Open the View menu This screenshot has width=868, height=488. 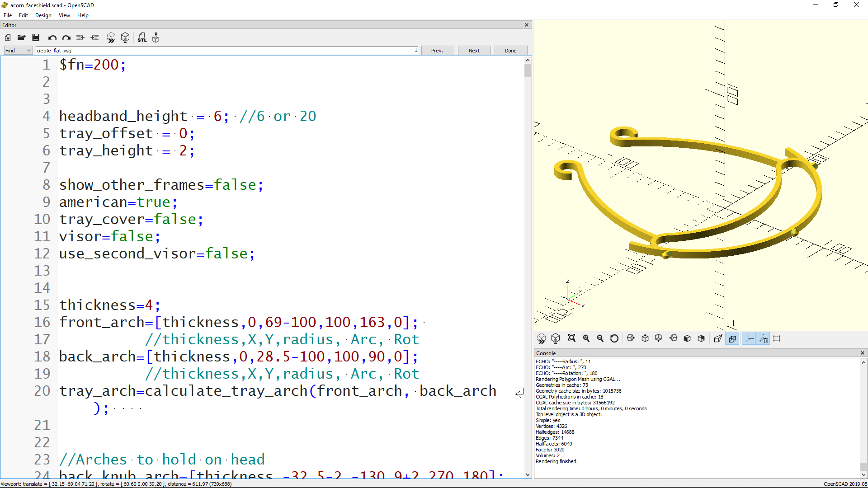pyautogui.click(x=64, y=15)
